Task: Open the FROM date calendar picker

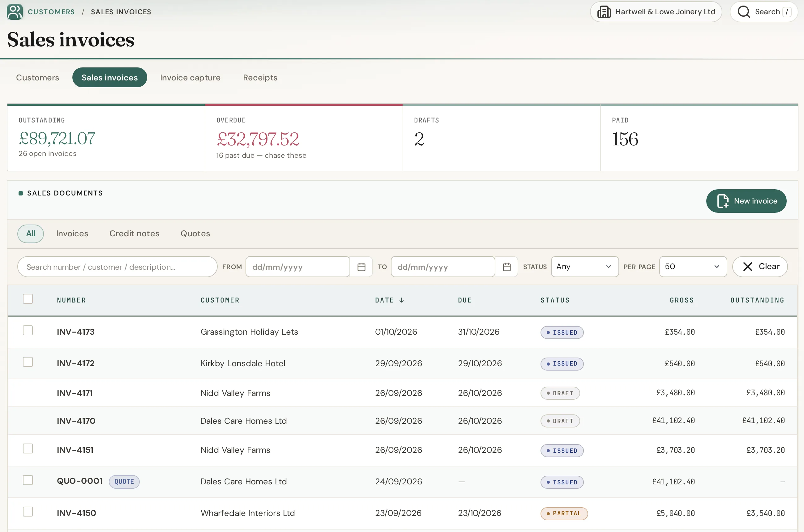Action: (361, 267)
